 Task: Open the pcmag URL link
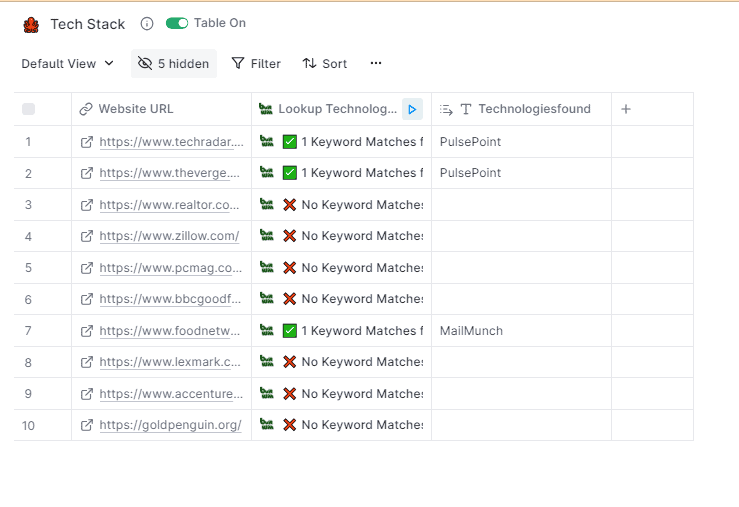click(x=171, y=268)
